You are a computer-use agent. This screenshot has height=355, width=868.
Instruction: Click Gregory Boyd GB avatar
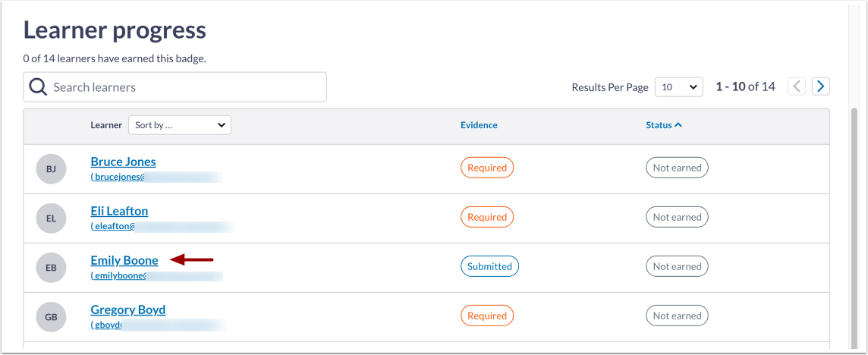(51, 317)
